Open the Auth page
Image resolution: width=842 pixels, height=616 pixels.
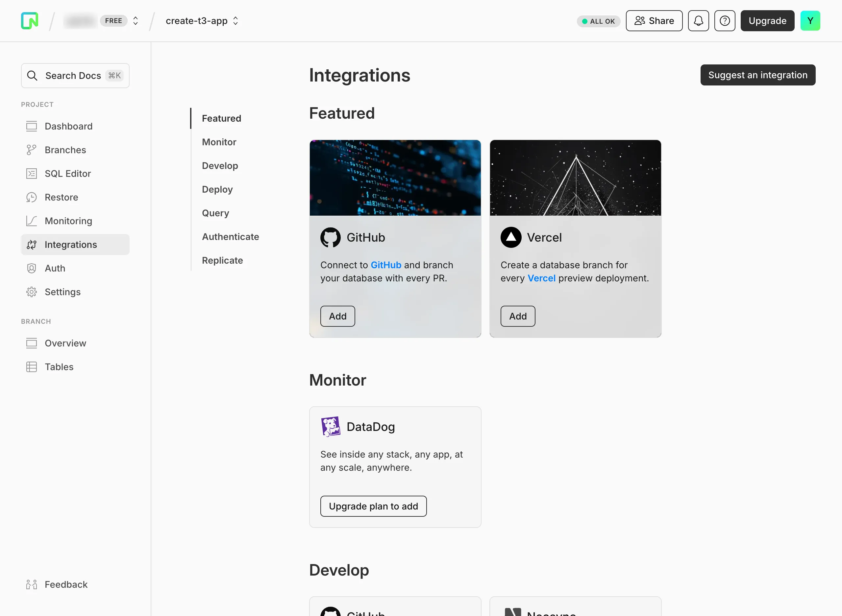point(75,269)
